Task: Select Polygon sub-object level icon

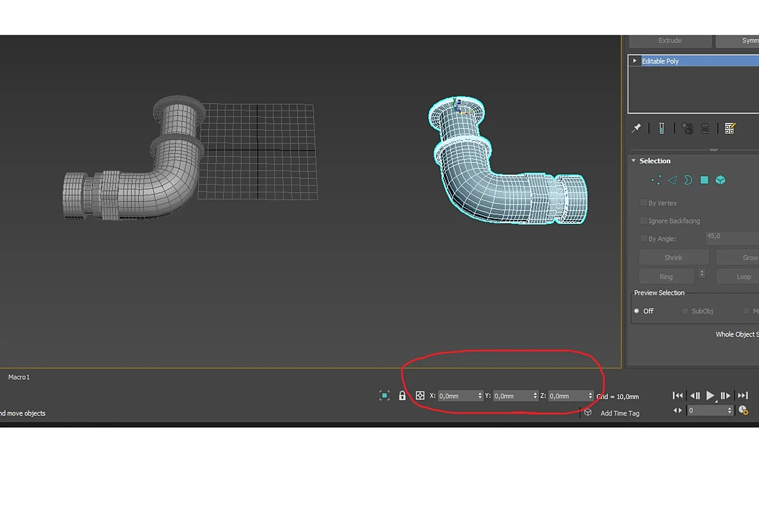Action: [704, 180]
